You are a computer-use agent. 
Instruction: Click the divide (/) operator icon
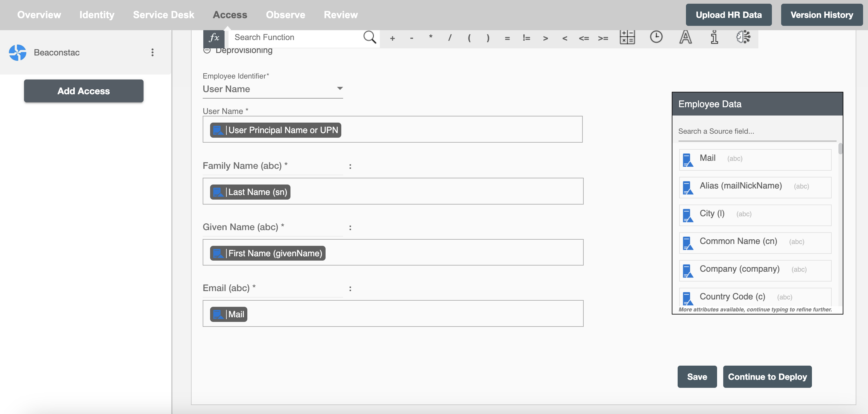click(x=450, y=37)
